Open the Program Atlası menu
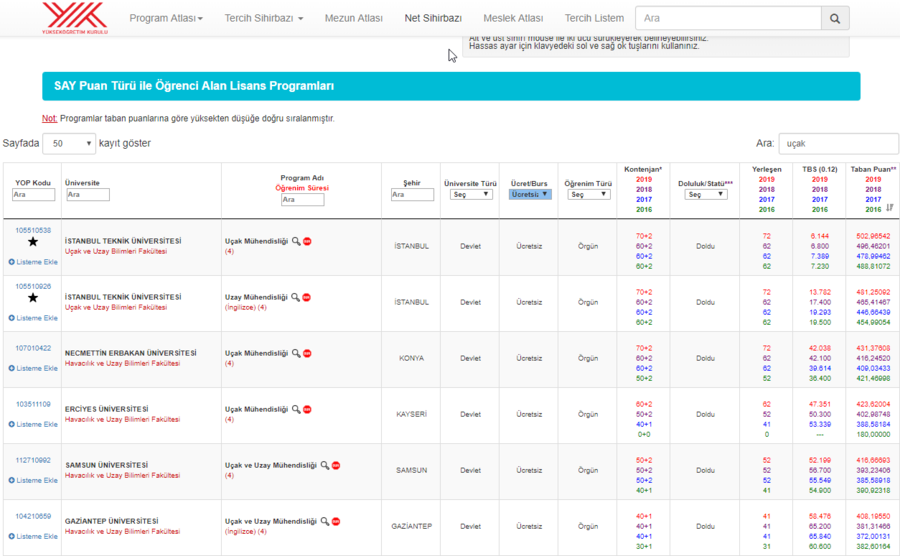The width and height of the screenshot is (900, 556). 166,18
